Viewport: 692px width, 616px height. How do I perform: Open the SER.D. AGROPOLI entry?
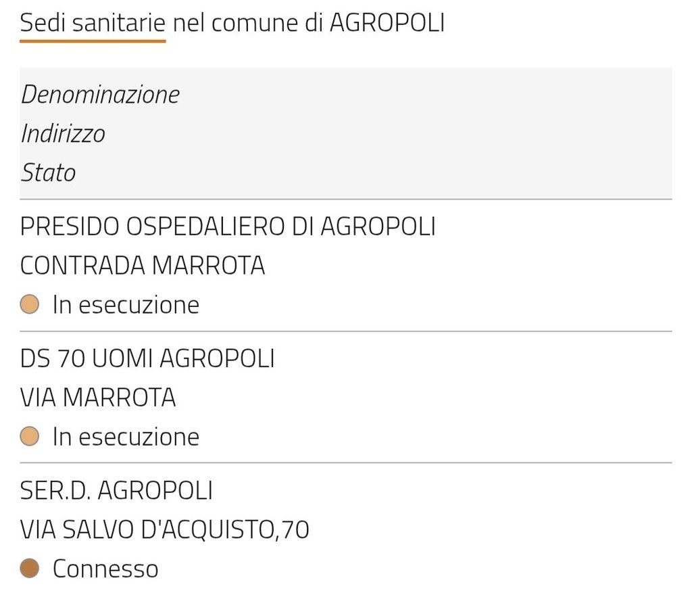pos(116,490)
